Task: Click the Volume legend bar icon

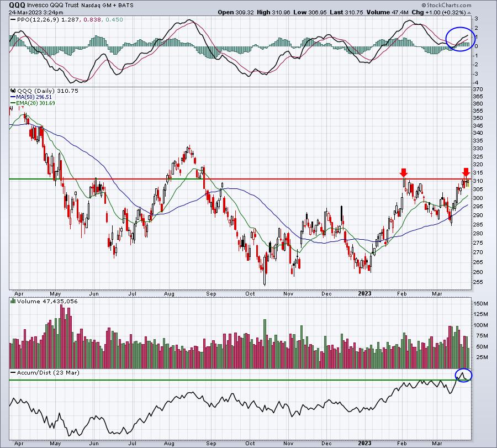Action: [x=13, y=301]
